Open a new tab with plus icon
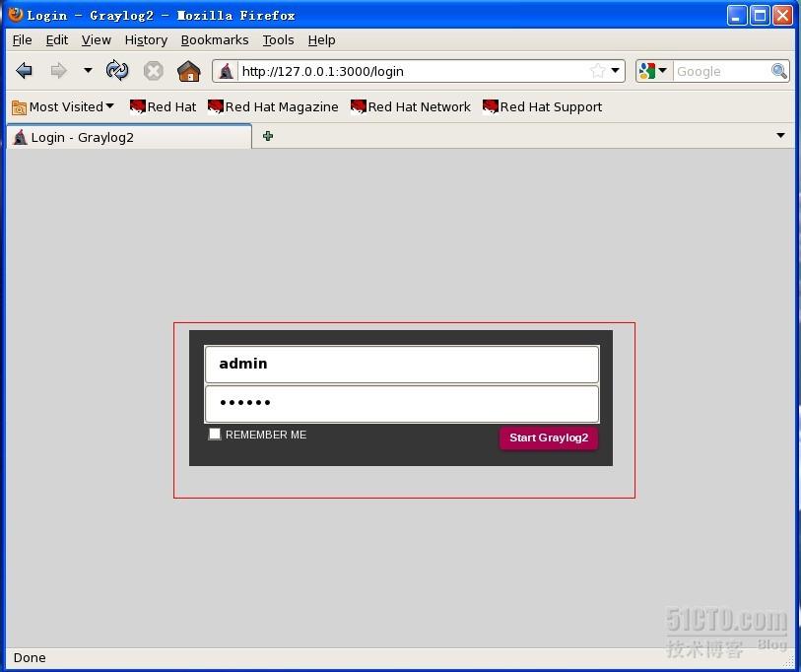The image size is (801, 672). [x=268, y=136]
